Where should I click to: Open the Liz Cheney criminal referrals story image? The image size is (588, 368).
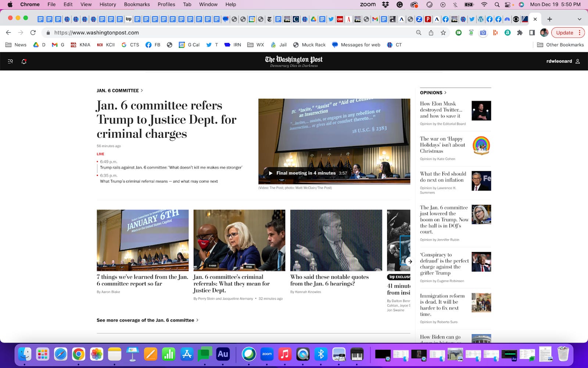click(239, 240)
